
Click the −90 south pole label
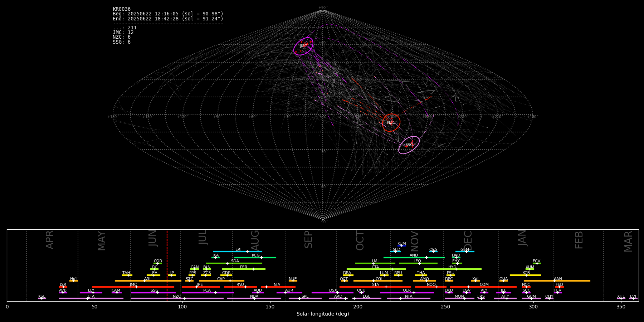pos(322,222)
